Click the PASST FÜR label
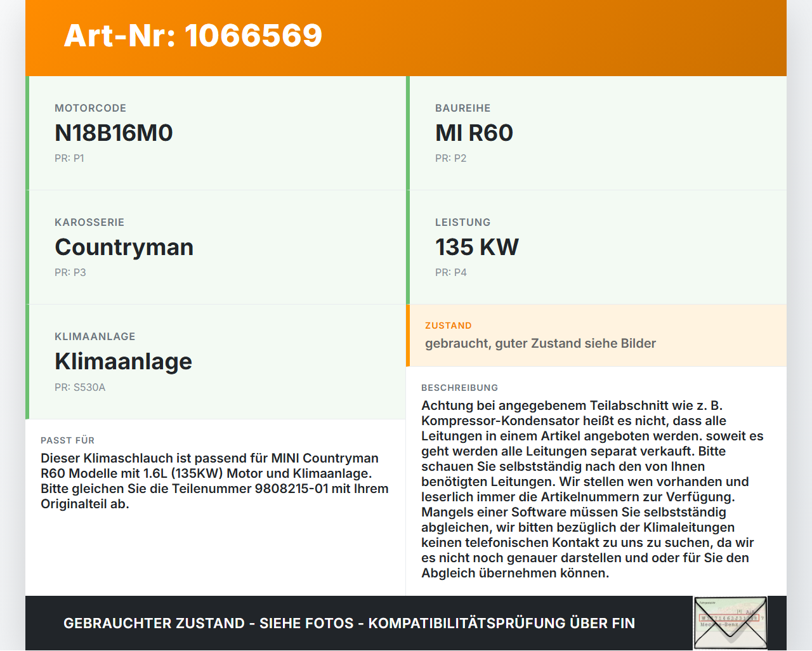This screenshot has height=651, width=812. click(67, 440)
